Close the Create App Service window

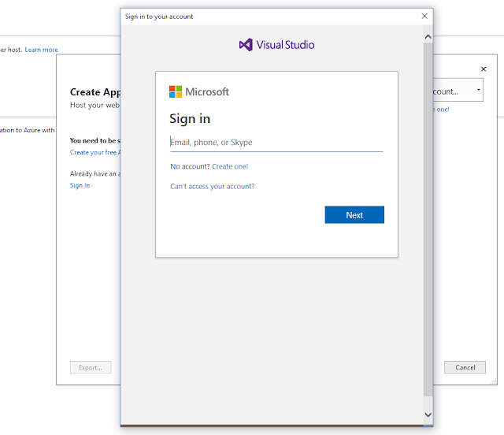(x=483, y=69)
